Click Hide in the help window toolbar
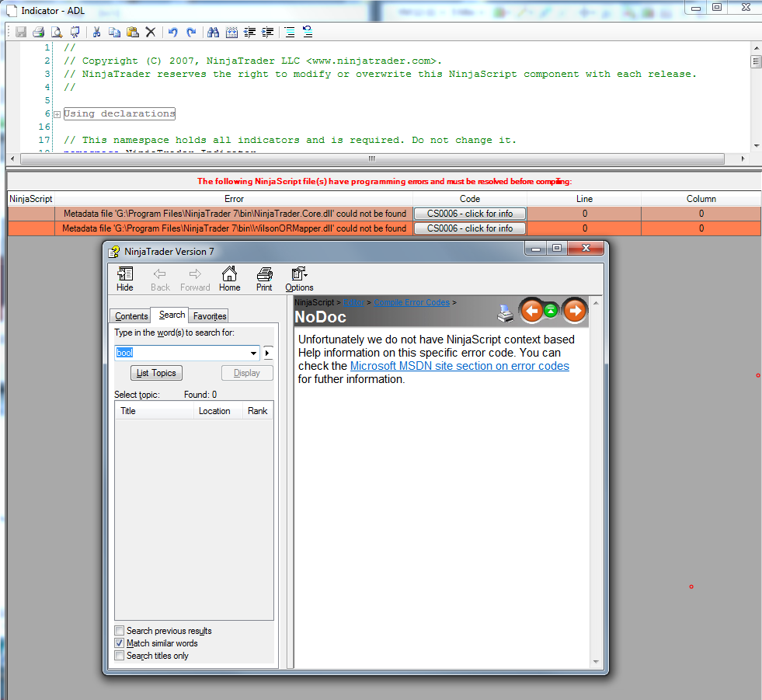This screenshot has height=700, width=762. click(x=125, y=279)
